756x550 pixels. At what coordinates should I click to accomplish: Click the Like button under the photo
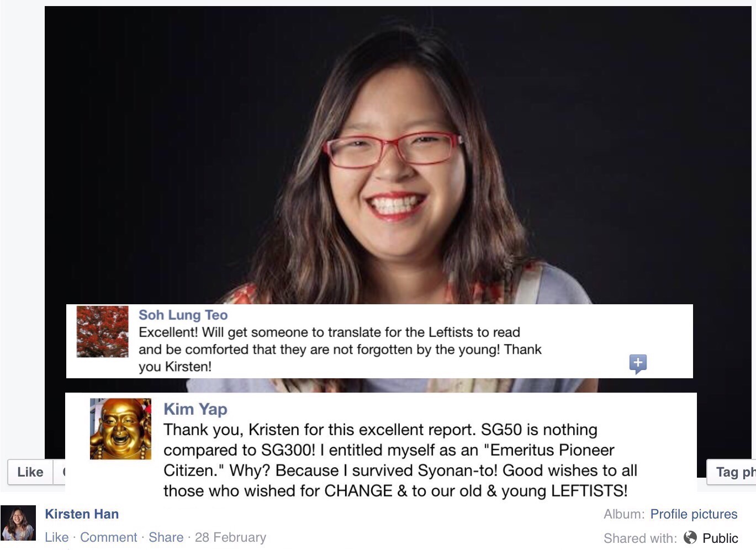(x=30, y=472)
